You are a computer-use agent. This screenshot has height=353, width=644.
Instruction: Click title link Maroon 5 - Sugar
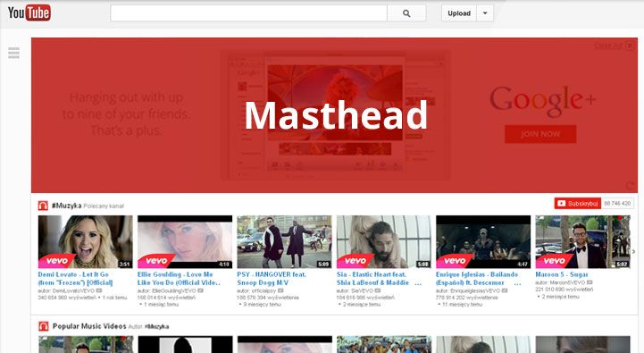(562, 274)
